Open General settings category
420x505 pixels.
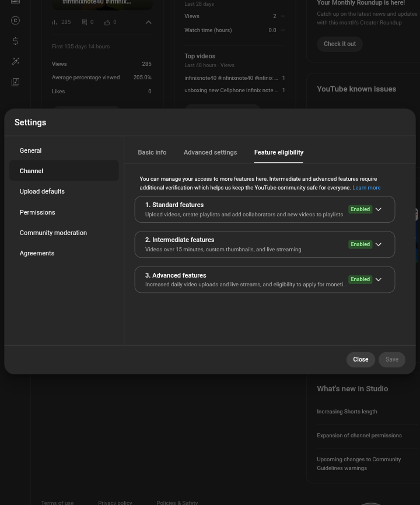pyautogui.click(x=64, y=150)
